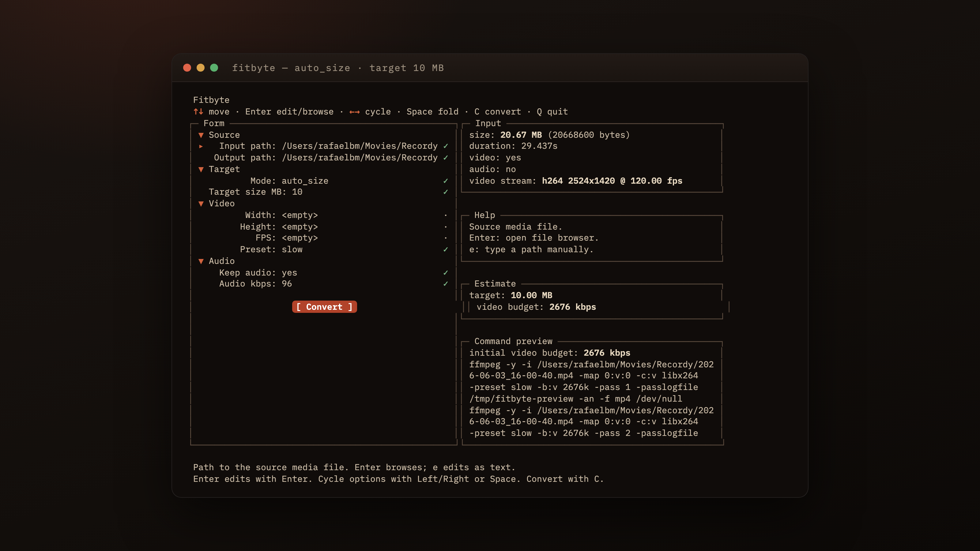The image size is (980, 551).
Task: Click the checkmark beside Target size MB
Action: 446,192
